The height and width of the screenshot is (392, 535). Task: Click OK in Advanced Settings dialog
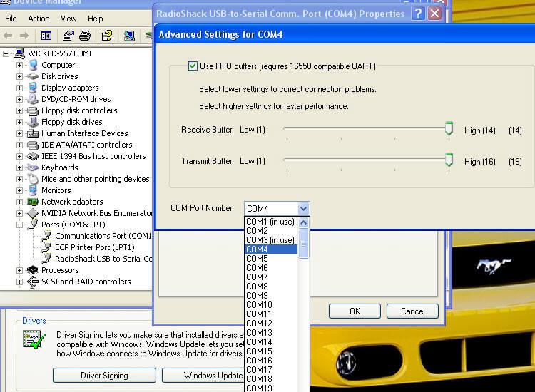355,311
